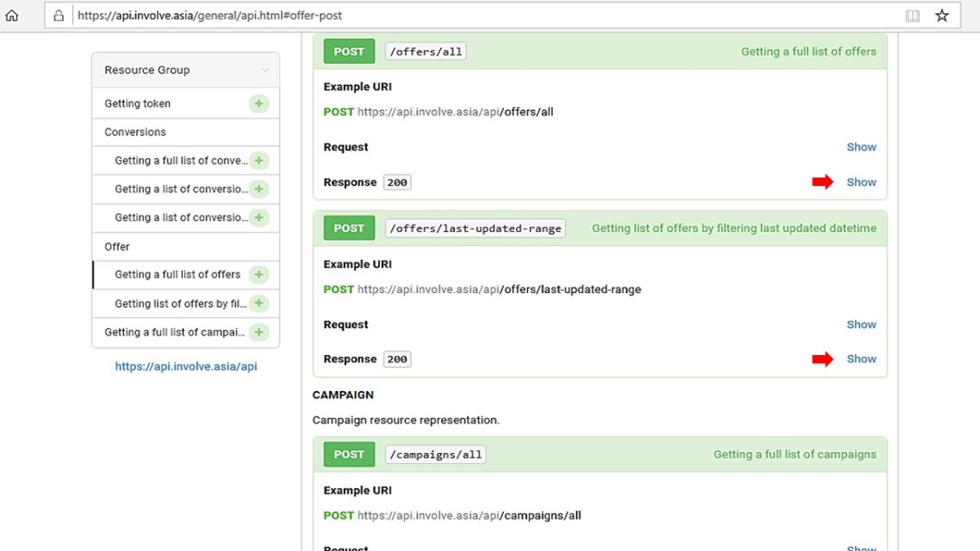This screenshot has width=980, height=551.
Task: Click the POST button for /campaigns/all
Action: (349, 455)
